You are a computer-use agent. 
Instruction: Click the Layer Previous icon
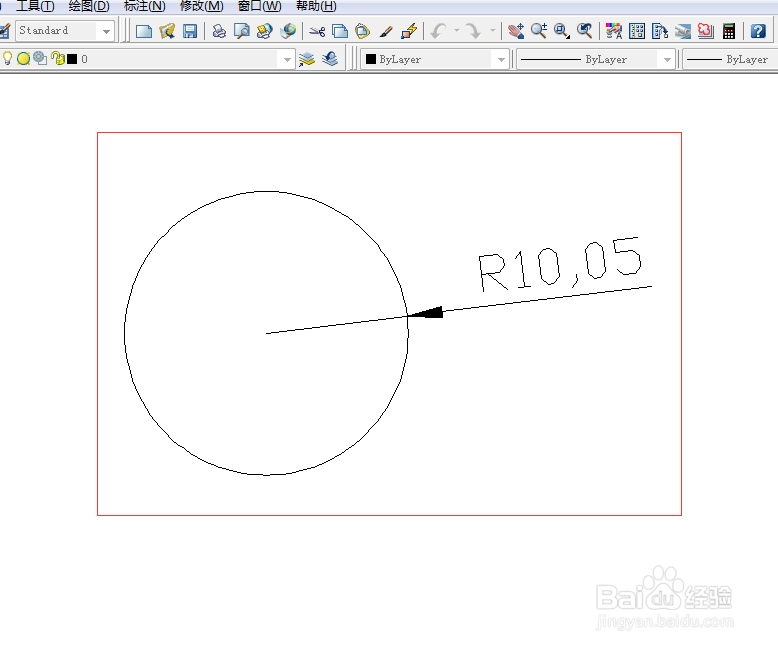tap(330, 60)
